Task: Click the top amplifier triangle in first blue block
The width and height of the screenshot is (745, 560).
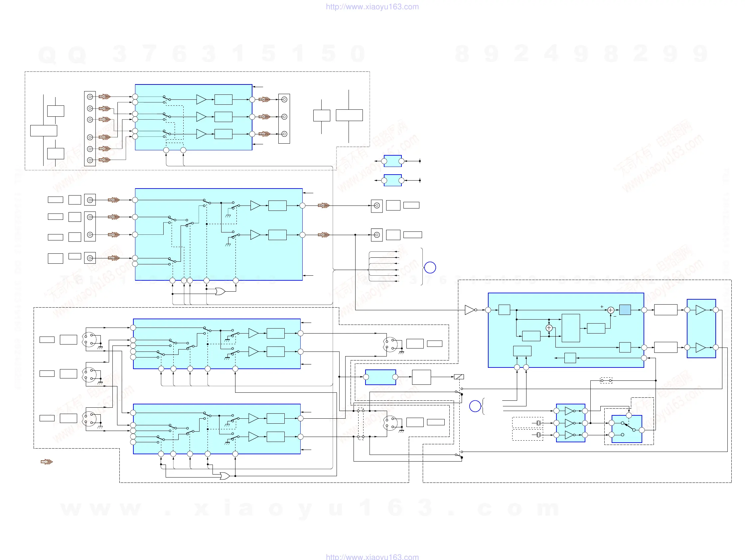Action: pos(201,99)
